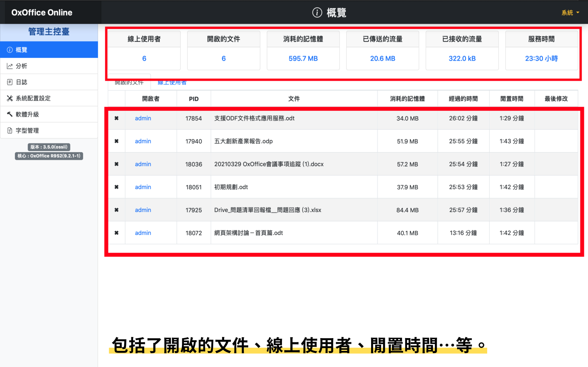The height and width of the screenshot is (367, 588).
Task: Click memory cell 57.2 MB
Action: [407, 164]
